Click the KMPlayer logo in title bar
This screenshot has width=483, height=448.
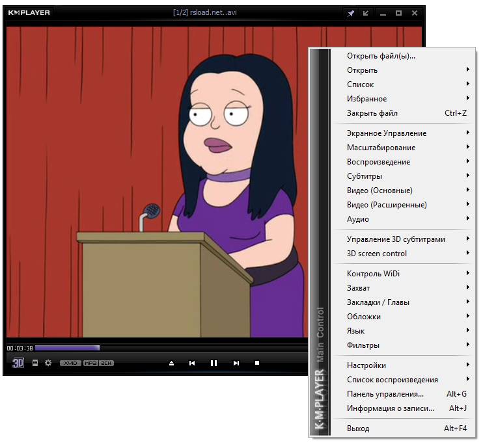click(x=29, y=13)
